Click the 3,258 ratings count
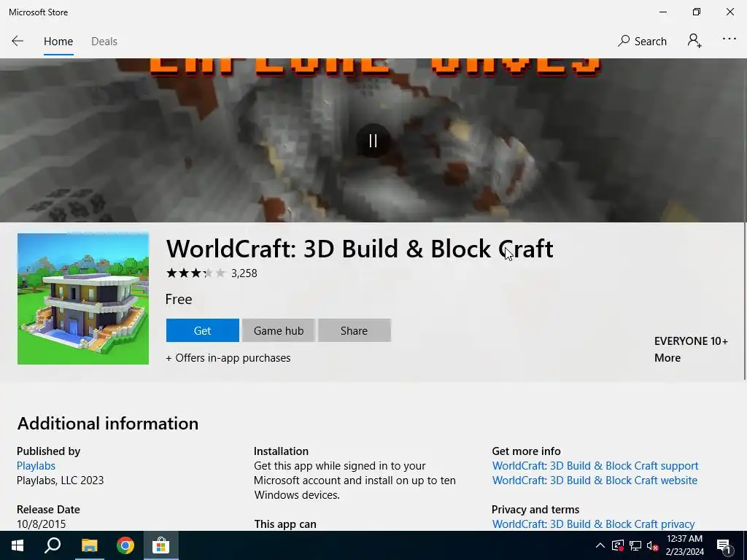The height and width of the screenshot is (560, 747). tap(244, 273)
